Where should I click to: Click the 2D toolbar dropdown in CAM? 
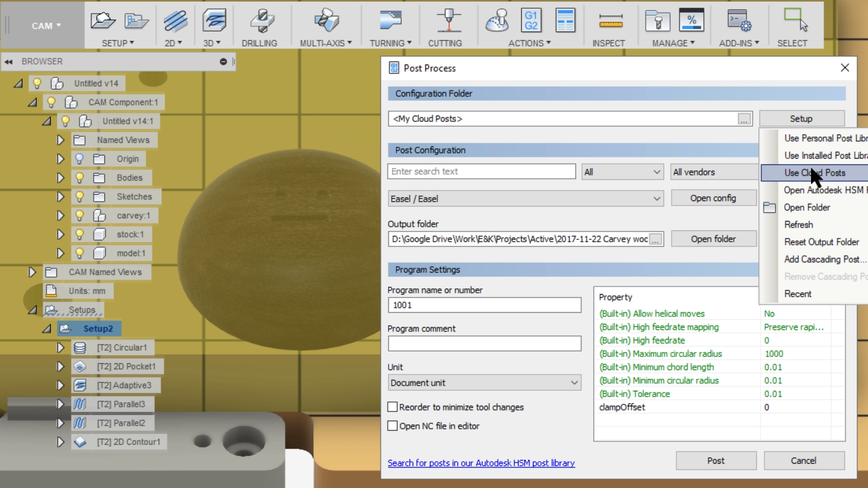174,42
